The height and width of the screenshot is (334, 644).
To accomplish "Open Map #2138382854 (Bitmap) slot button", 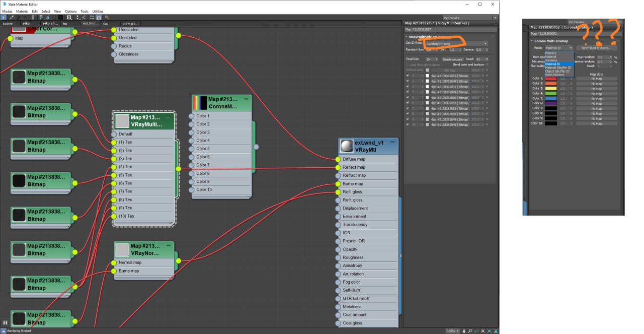I will 450,103.
